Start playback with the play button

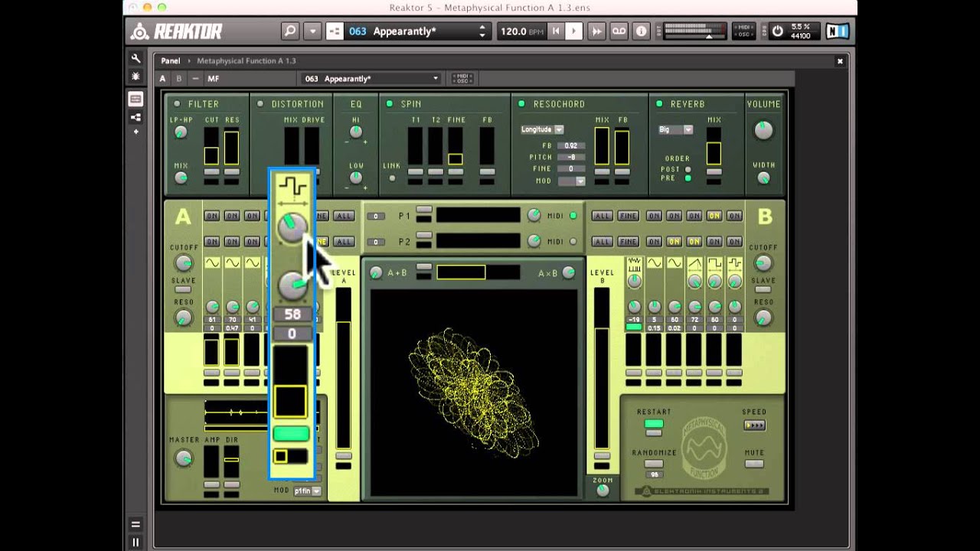point(574,31)
